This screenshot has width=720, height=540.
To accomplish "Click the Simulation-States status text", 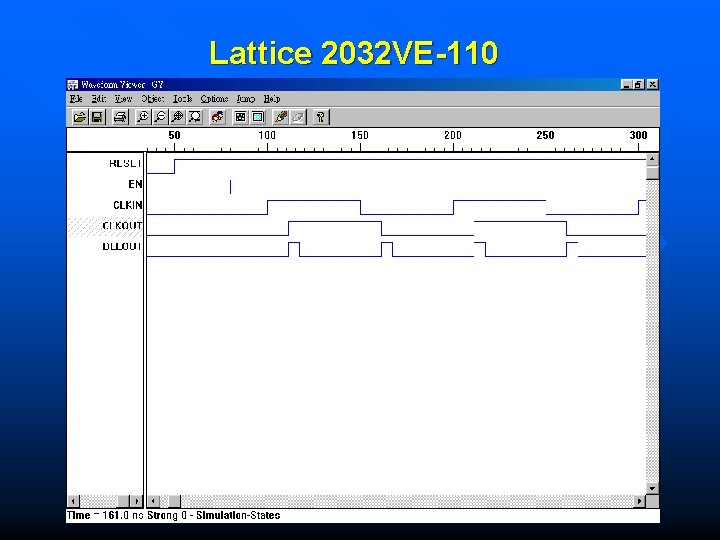I will click(238, 515).
